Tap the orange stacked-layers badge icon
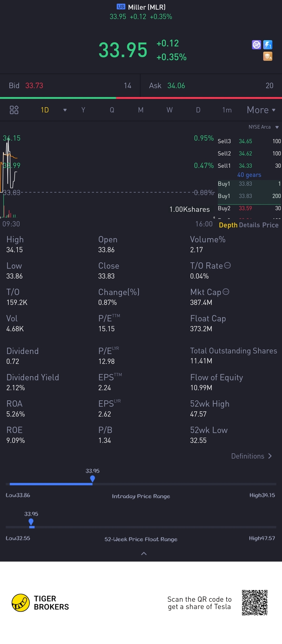The width and height of the screenshot is (282, 644). [268, 56]
